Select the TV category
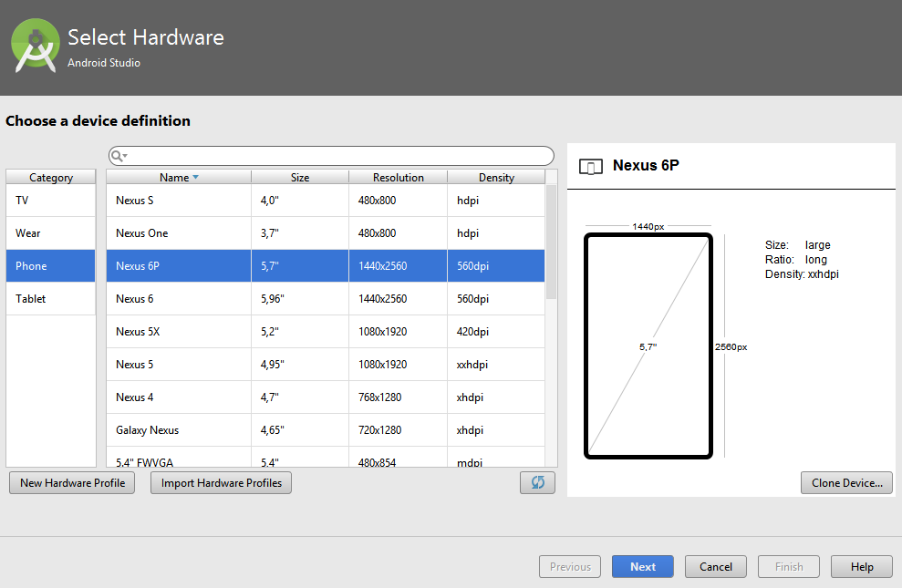The width and height of the screenshot is (902, 588). (x=51, y=200)
